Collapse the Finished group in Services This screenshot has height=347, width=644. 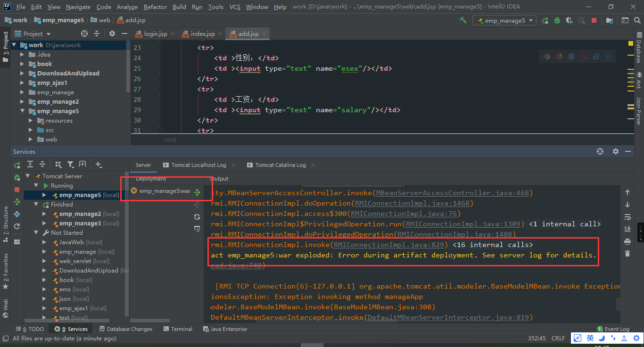click(36, 204)
